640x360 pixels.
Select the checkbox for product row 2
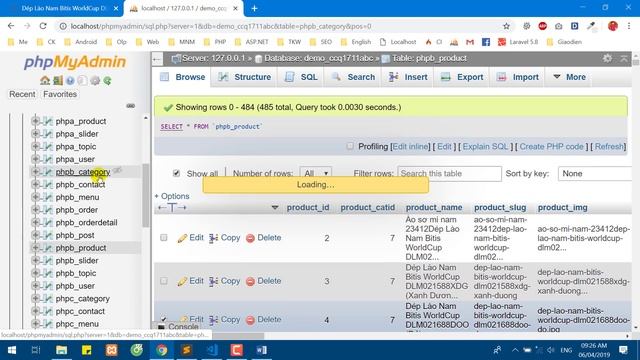coord(164,238)
